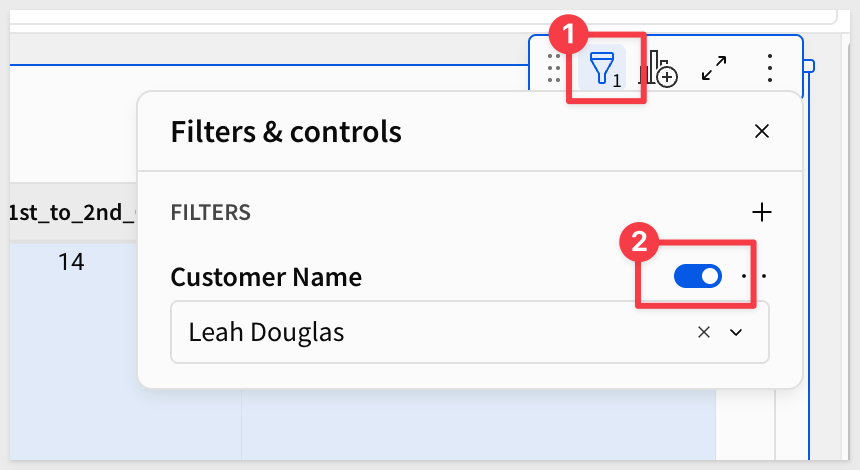Click the add child element chart icon
This screenshot has width=860, height=470.
tap(659, 68)
